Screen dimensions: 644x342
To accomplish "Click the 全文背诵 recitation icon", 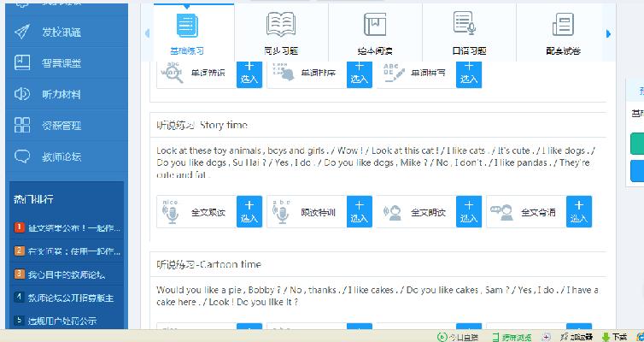I will pyautogui.click(x=501, y=212).
